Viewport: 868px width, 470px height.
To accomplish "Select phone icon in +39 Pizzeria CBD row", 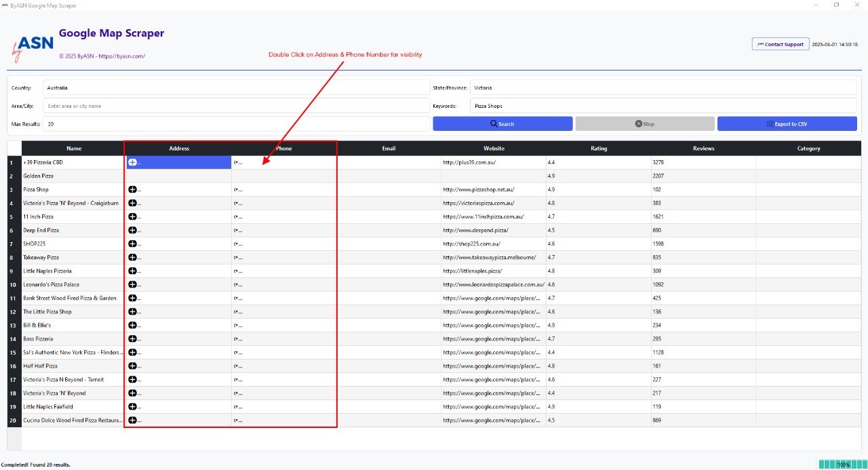I will click(x=236, y=163).
